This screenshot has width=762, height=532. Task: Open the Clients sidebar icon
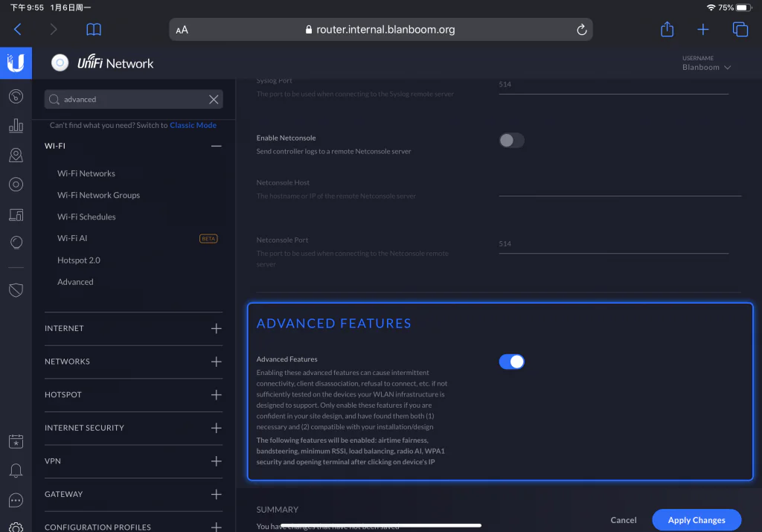(16, 214)
